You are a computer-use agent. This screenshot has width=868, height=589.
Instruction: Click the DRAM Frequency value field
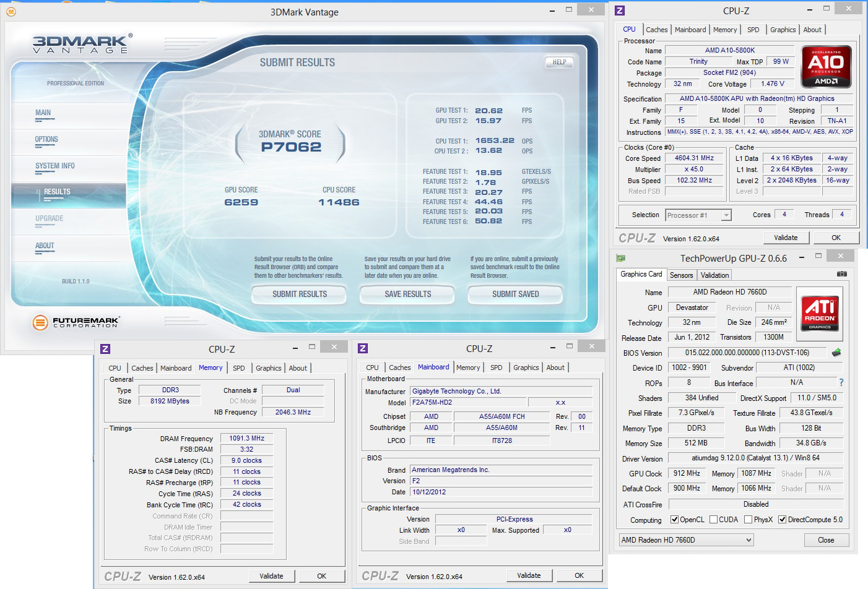246,439
